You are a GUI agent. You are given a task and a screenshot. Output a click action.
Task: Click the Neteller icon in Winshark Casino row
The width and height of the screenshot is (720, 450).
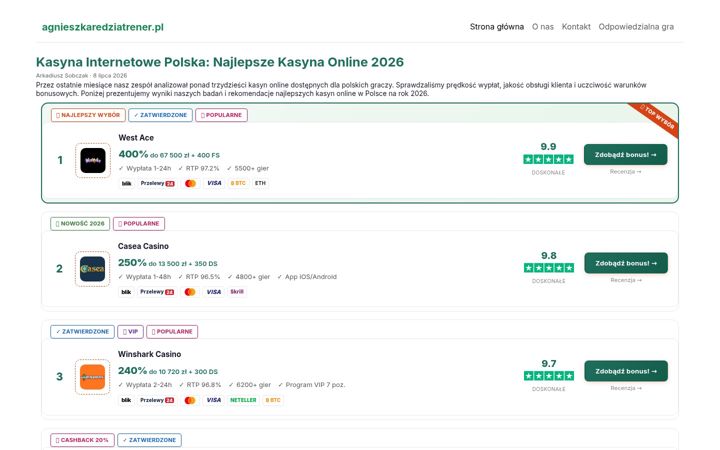[243, 400]
